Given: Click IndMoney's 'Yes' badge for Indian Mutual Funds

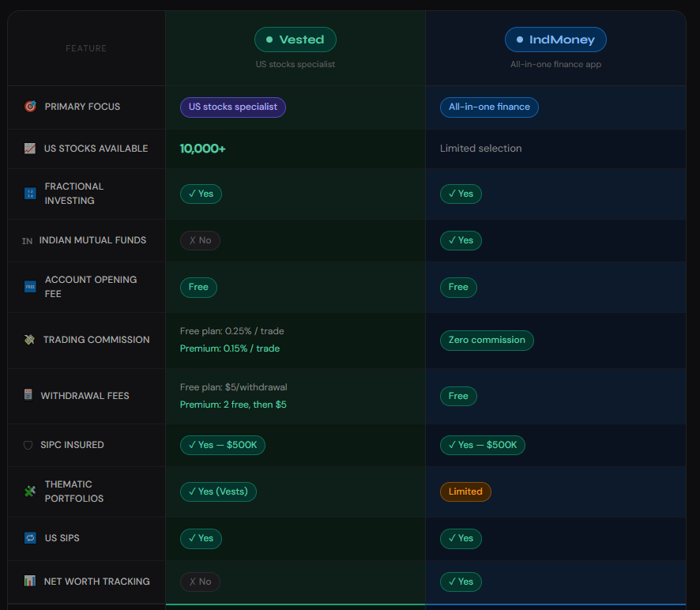Looking at the screenshot, I should 461,241.
